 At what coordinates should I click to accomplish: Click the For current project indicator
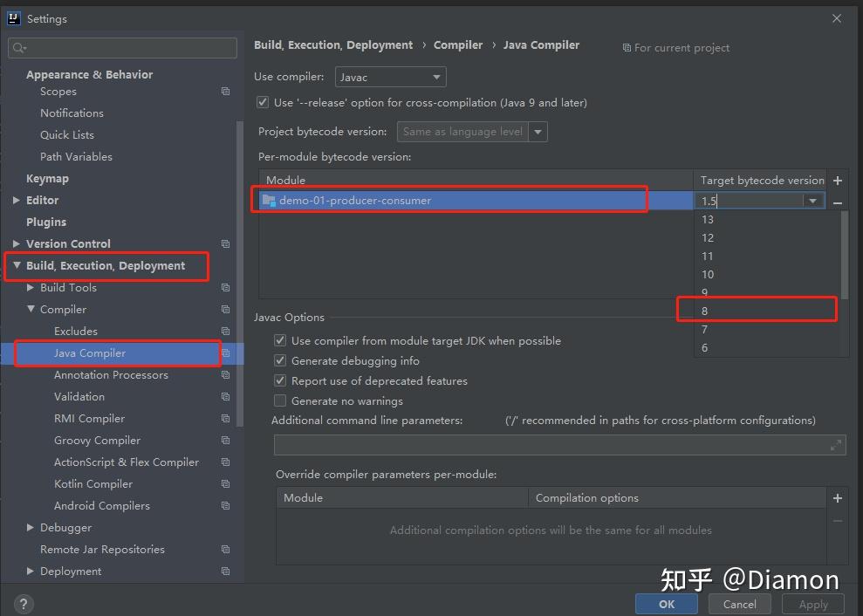675,47
